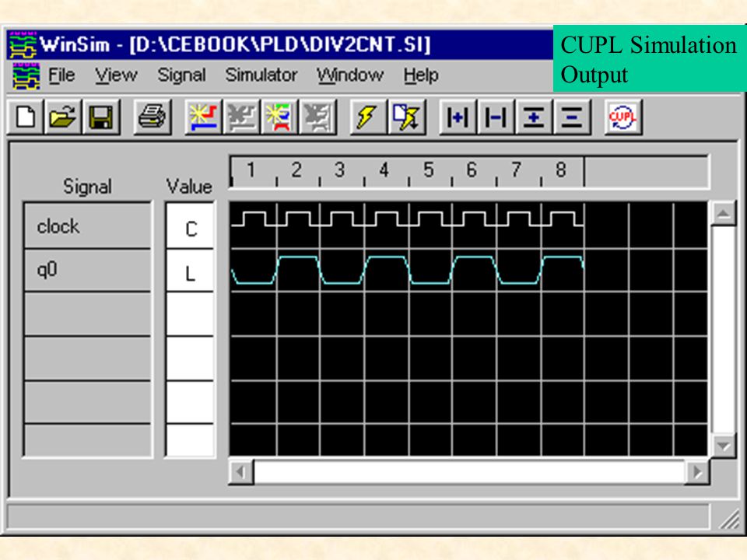Click the C value of clock

(x=190, y=226)
